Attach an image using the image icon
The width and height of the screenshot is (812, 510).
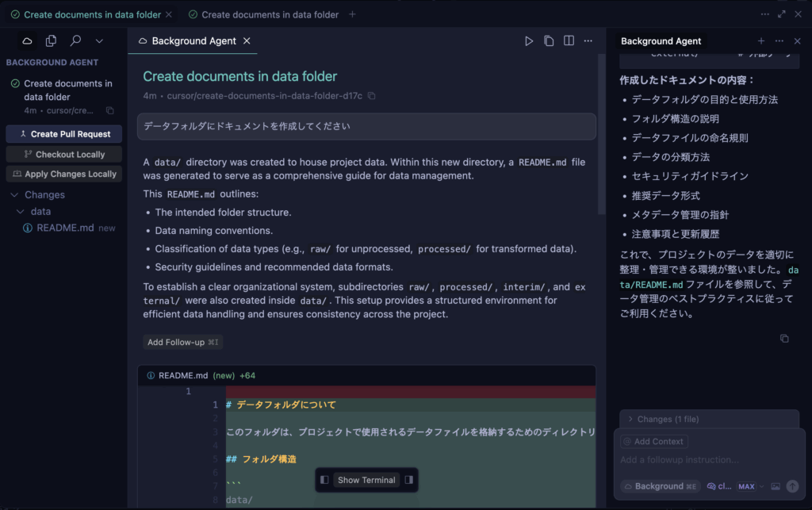point(776,486)
